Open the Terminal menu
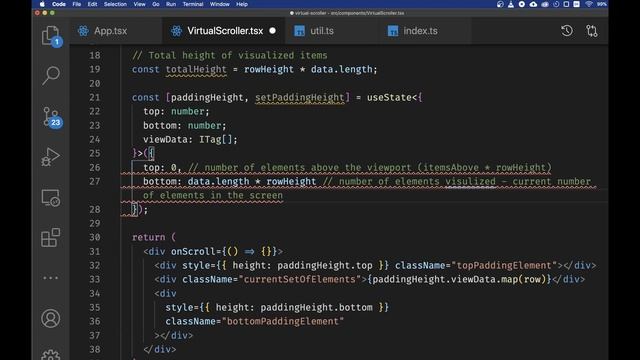The height and width of the screenshot is (360, 640). (193, 4)
